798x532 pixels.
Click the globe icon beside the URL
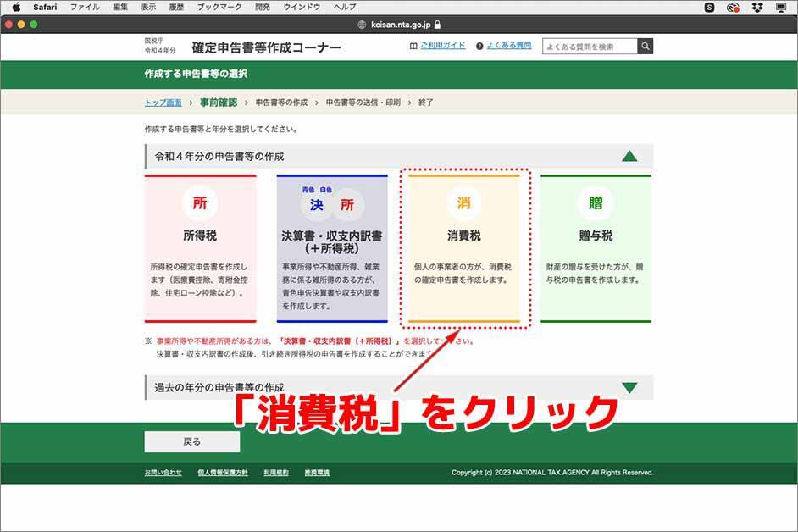[x=363, y=25]
